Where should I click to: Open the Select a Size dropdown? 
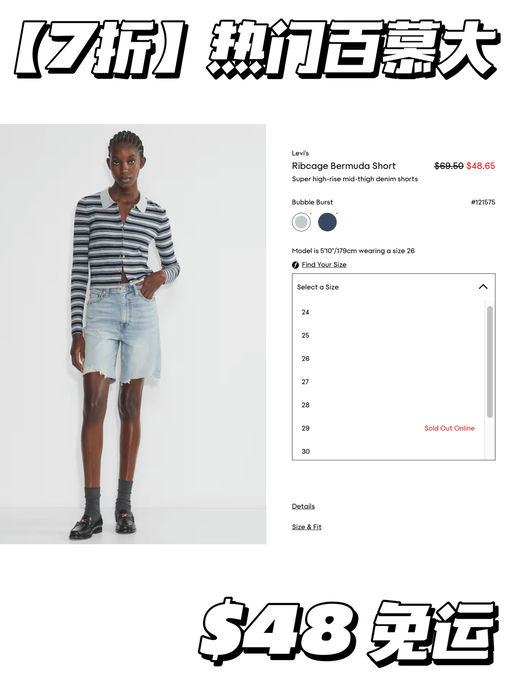394,287
